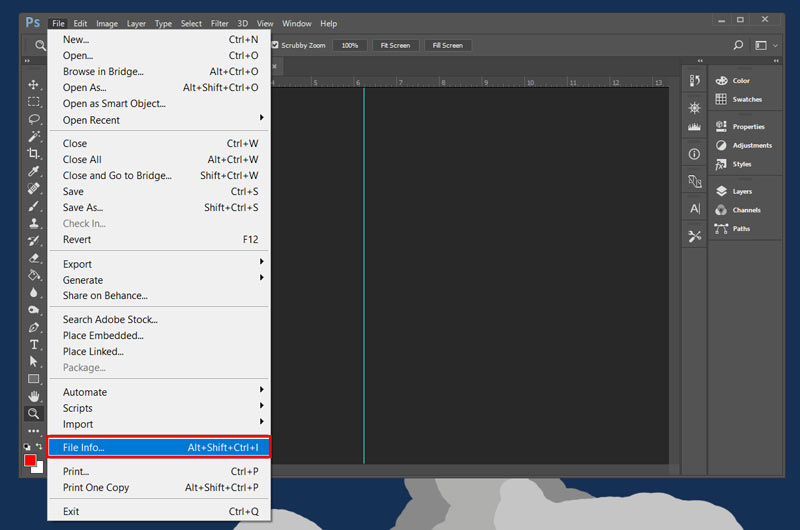Click the white background color swatch

[39, 469]
